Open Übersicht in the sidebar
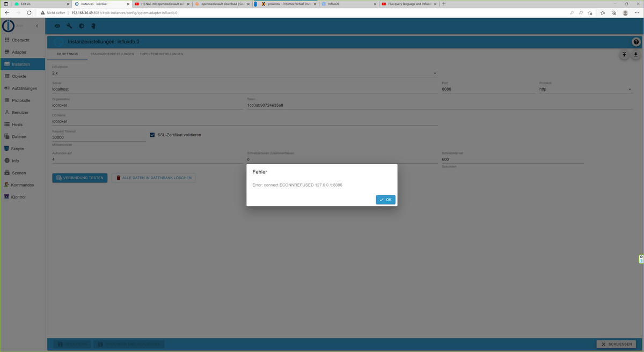 pyautogui.click(x=23, y=40)
